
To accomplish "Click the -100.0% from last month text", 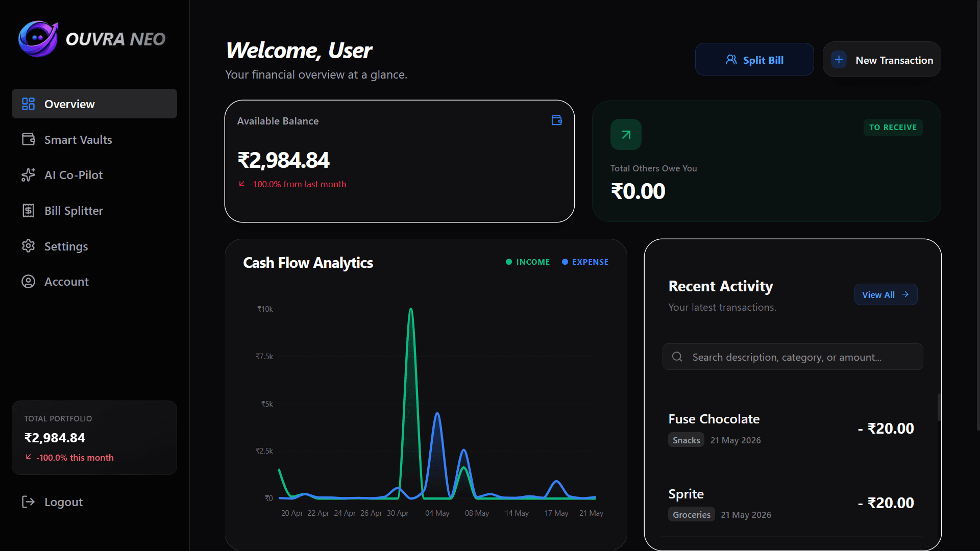I will tap(298, 184).
